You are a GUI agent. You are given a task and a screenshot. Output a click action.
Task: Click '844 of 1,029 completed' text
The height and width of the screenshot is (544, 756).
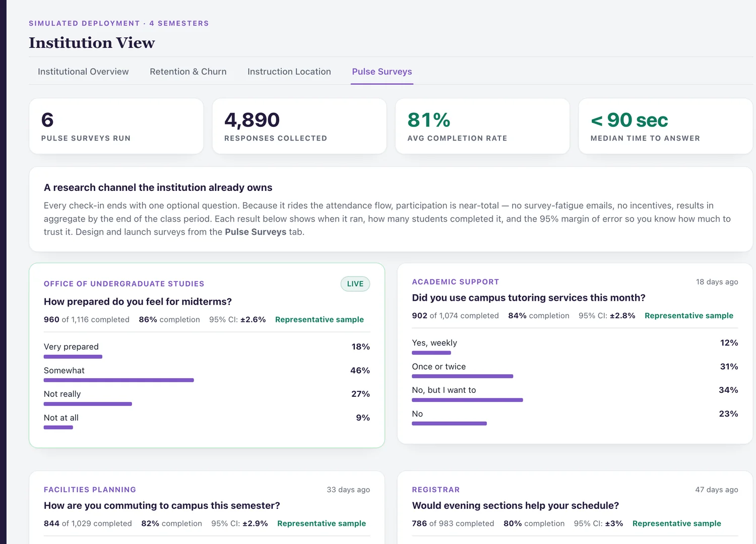[x=88, y=523]
